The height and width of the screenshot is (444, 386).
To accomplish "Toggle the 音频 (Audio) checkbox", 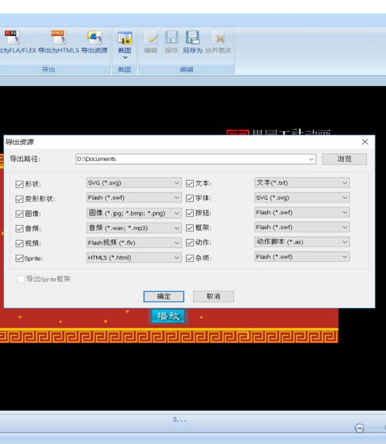I will point(19,228).
